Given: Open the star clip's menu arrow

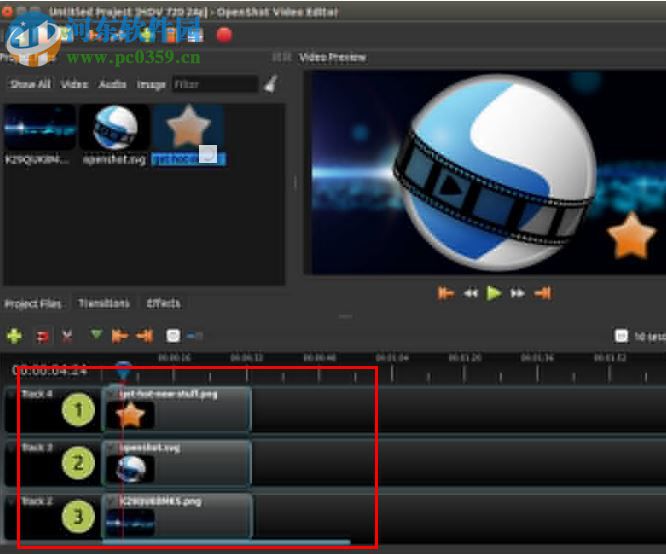Looking at the screenshot, I should 112,394.
